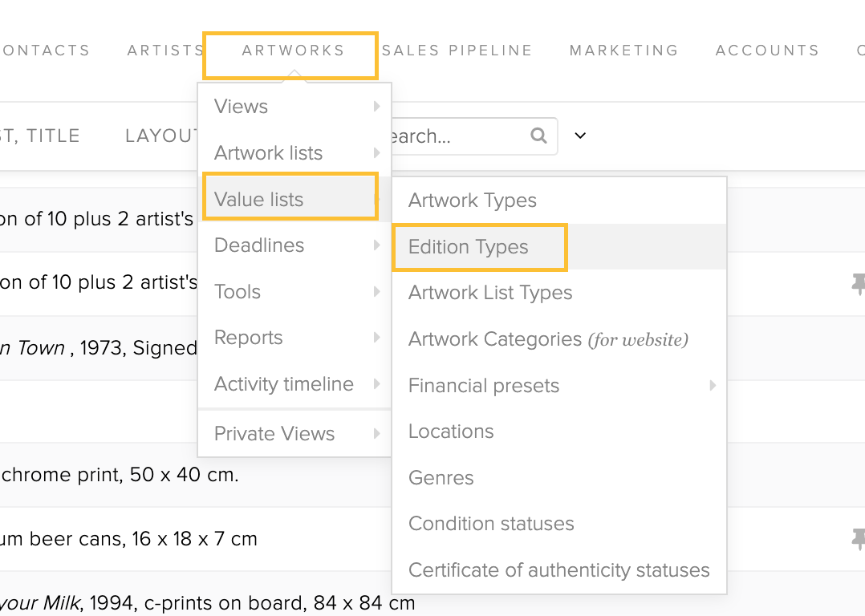This screenshot has width=865, height=616.
Task: Click the search magnifier icon
Action: (538, 135)
